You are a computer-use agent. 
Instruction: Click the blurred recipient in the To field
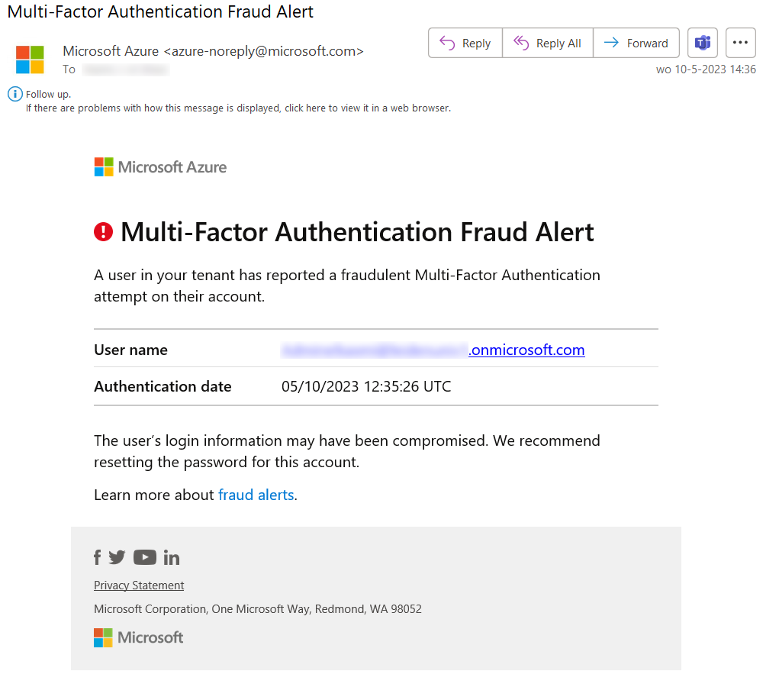pyautogui.click(x=125, y=70)
